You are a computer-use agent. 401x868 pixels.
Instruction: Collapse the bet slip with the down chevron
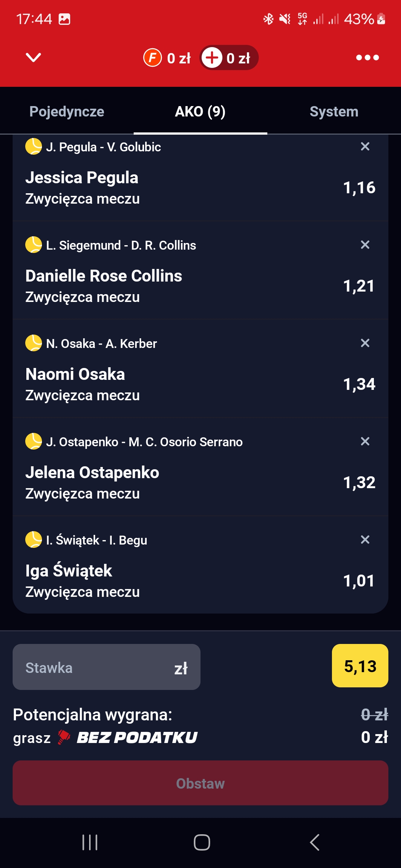point(33,57)
